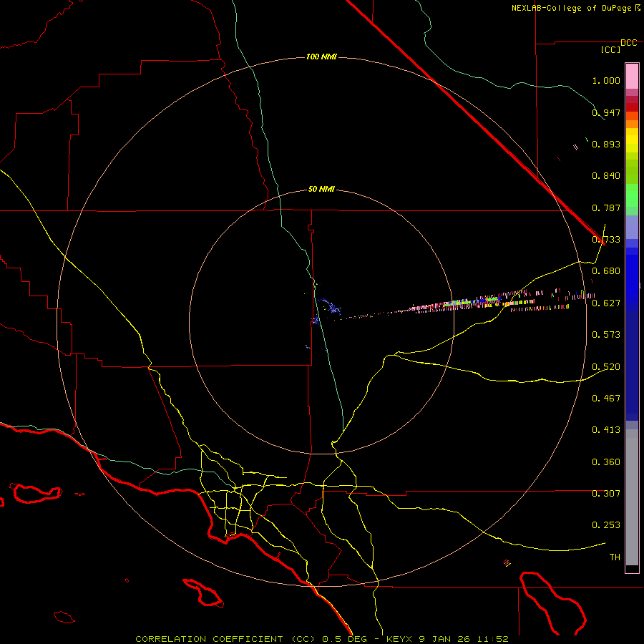Click the 100 NMI range ring label
644x644 pixels.
click(321, 57)
